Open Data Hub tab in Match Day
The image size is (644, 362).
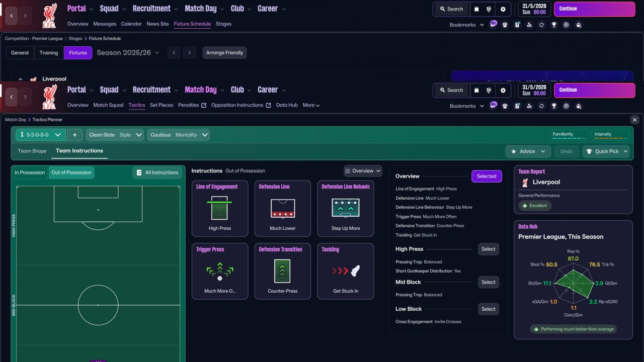click(x=287, y=105)
